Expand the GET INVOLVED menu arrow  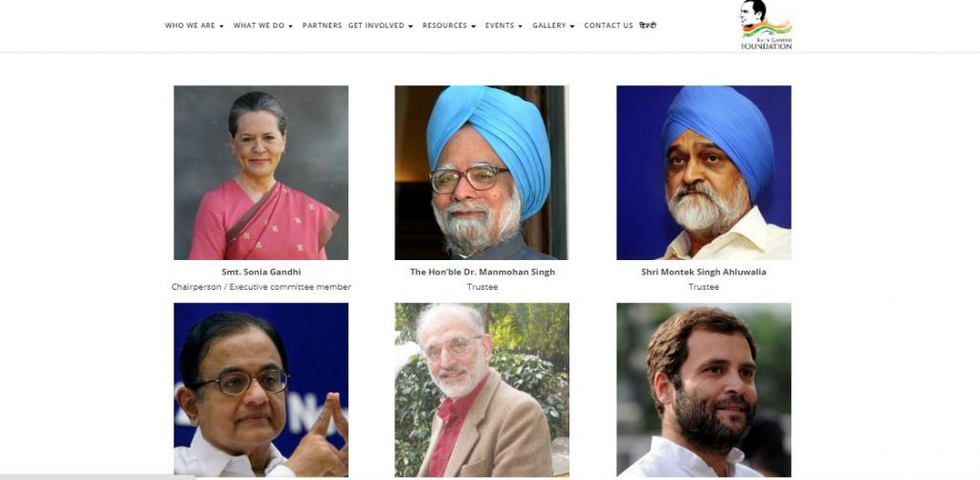pyautogui.click(x=411, y=26)
